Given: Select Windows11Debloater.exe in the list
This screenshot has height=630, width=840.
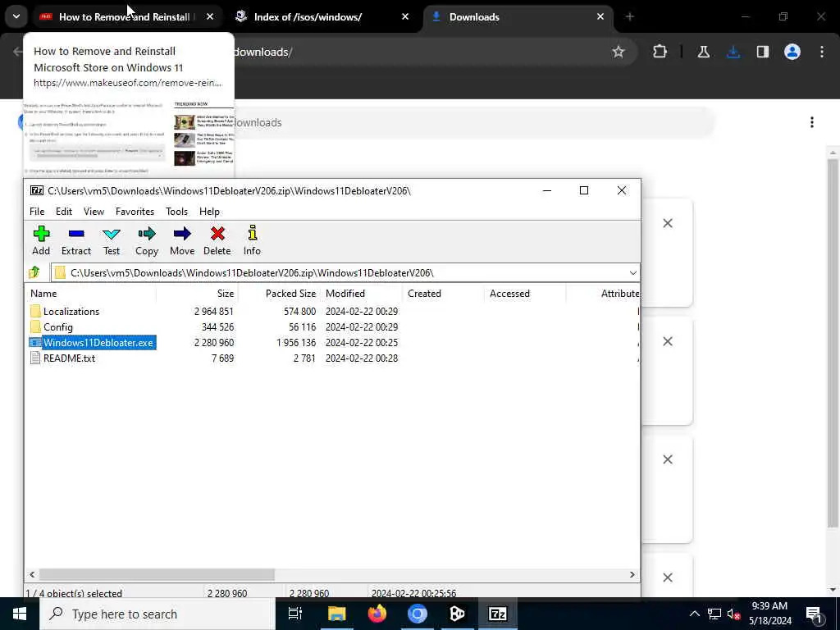Looking at the screenshot, I should 98,342.
